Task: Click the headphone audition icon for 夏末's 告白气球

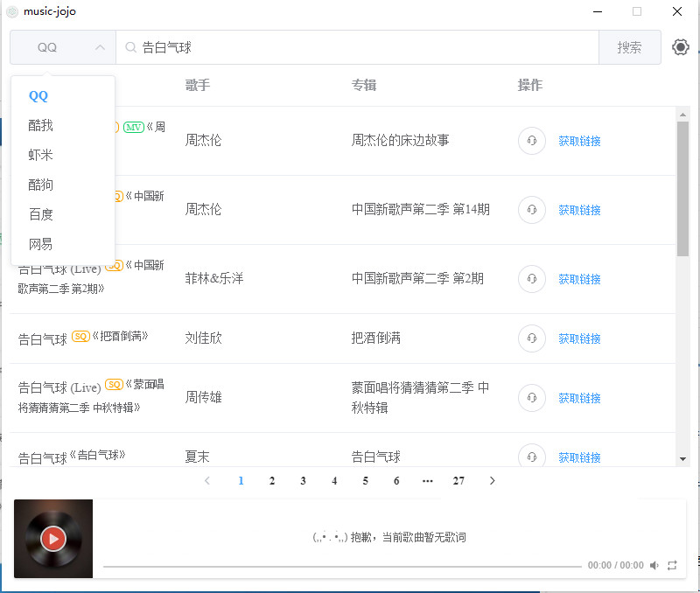Action: [531, 456]
